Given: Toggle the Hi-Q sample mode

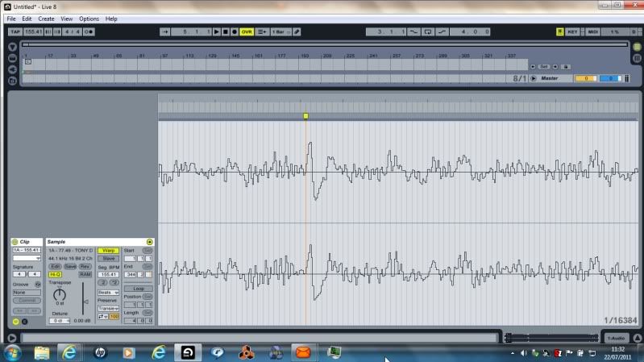Looking at the screenshot, I should 55,274.
